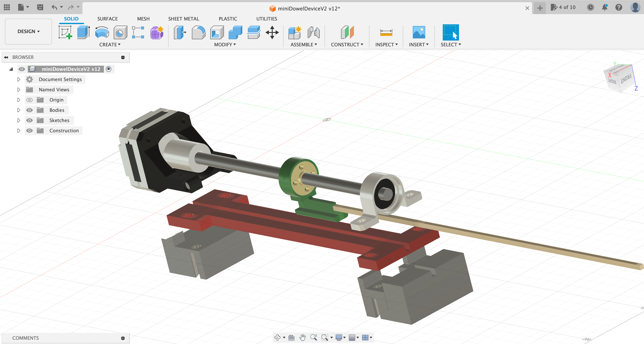Switch to the SURFACE tab
The height and width of the screenshot is (344, 644).
pos(107,19)
